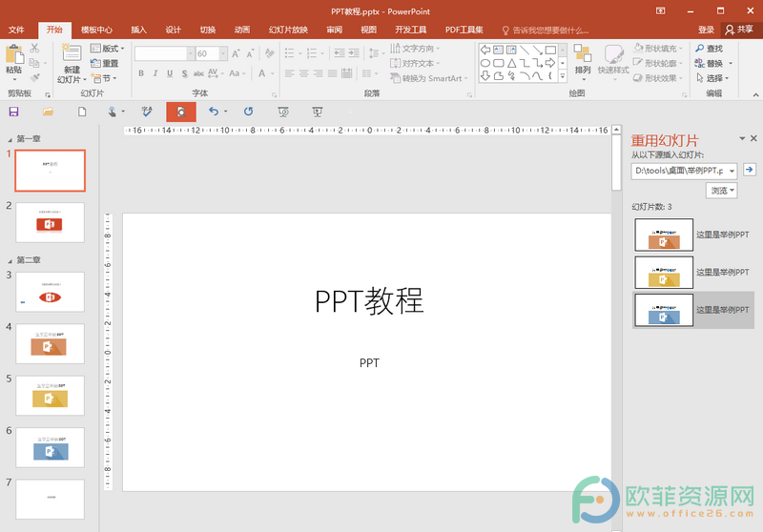The image size is (763, 532).
Task: Open the Layout dropdown
Action: (108, 48)
